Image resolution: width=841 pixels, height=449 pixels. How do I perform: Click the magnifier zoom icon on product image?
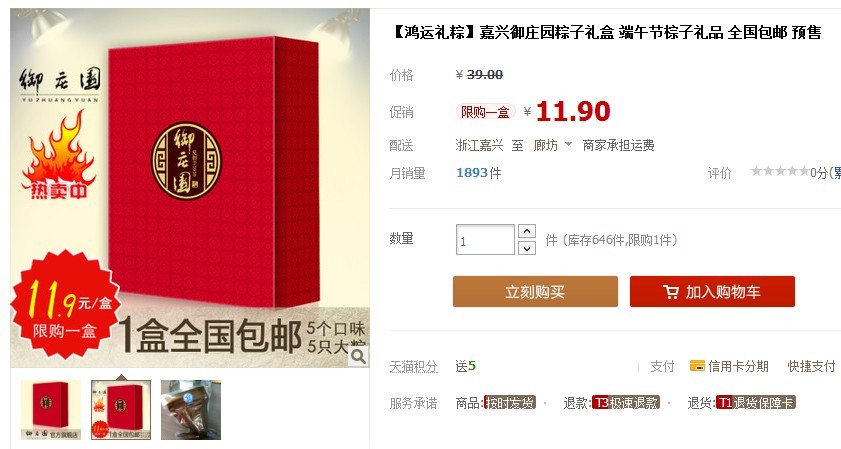pyautogui.click(x=358, y=357)
